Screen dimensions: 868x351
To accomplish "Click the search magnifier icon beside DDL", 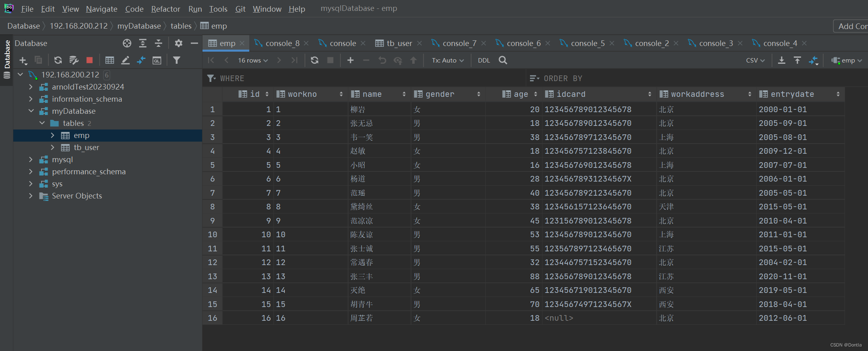I will (x=503, y=60).
